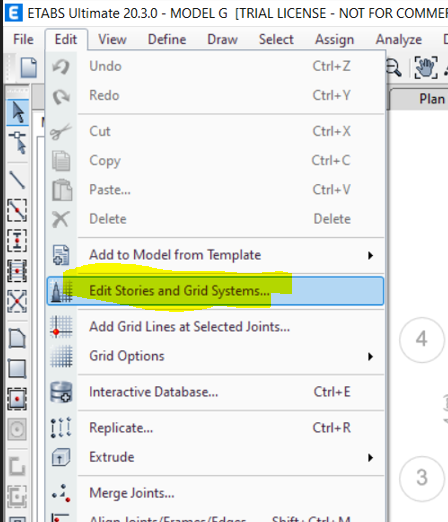
Task: Open the View menu
Action: click(x=112, y=39)
